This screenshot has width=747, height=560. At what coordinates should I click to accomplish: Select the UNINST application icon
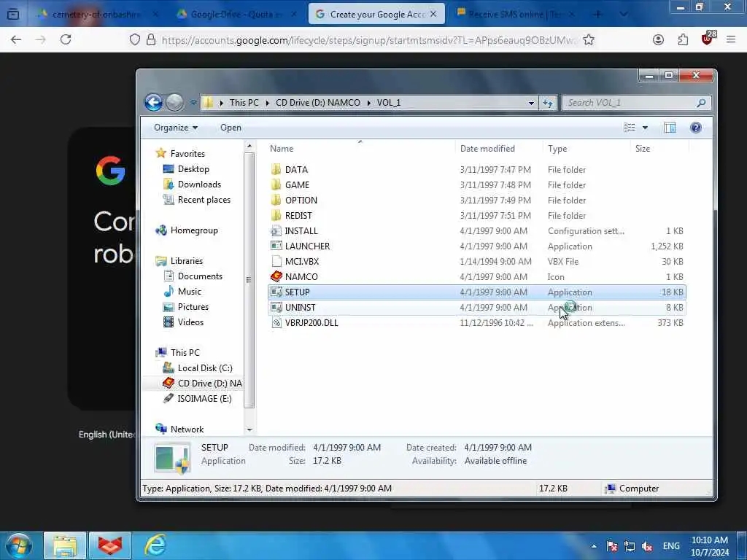pos(276,307)
